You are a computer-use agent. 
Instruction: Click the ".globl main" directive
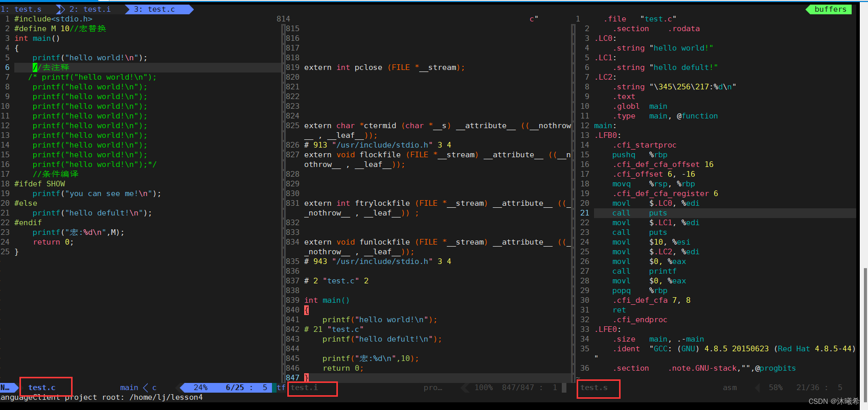(640, 106)
